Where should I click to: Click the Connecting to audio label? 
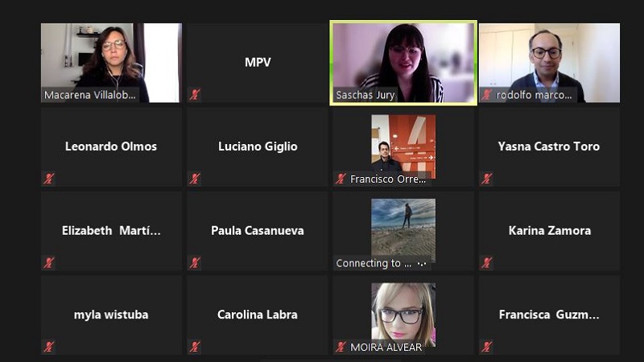374,264
